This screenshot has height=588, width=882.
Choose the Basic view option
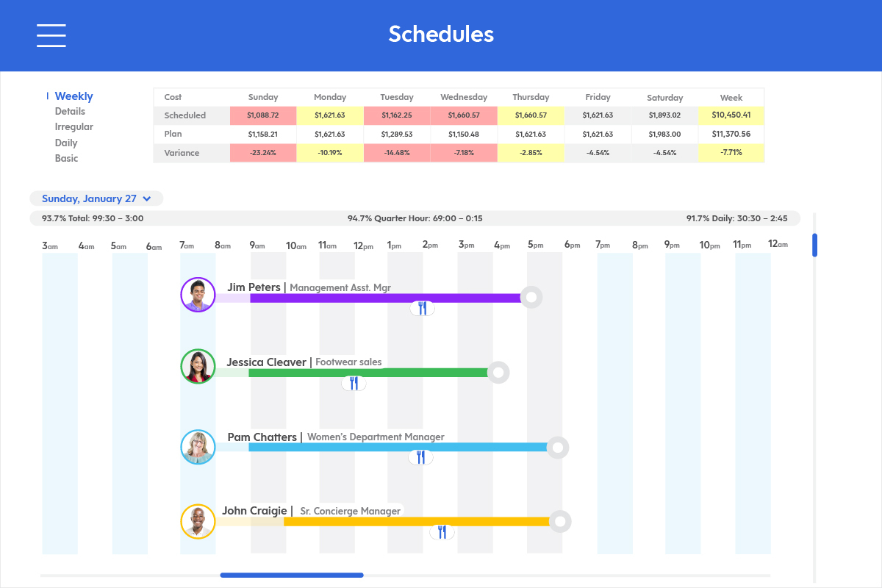click(x=66, y=159)
